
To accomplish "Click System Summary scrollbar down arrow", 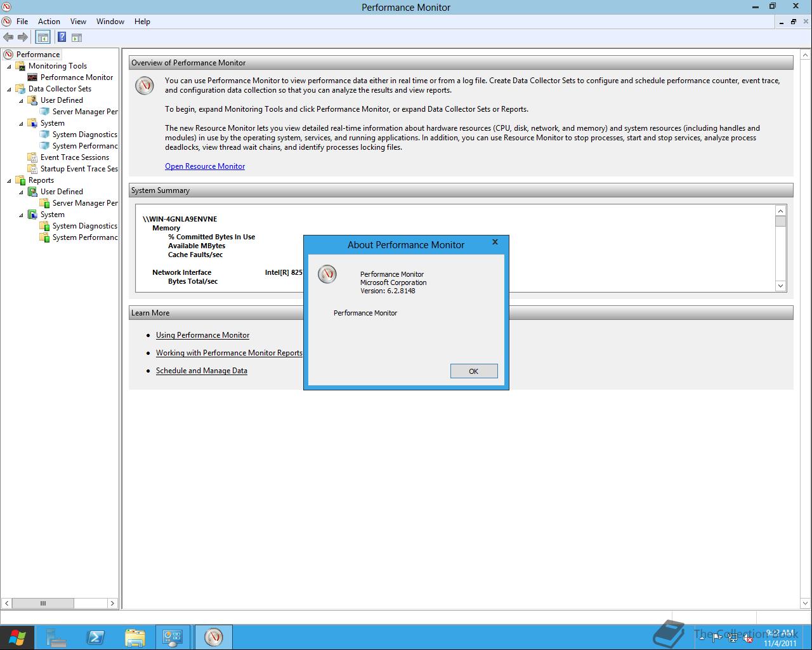I will (781, 286).
